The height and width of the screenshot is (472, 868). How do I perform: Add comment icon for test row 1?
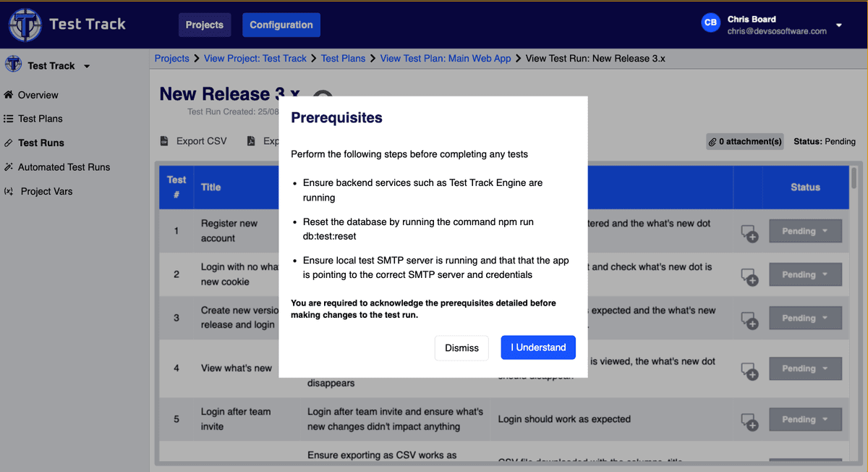(x=749, y=232)
